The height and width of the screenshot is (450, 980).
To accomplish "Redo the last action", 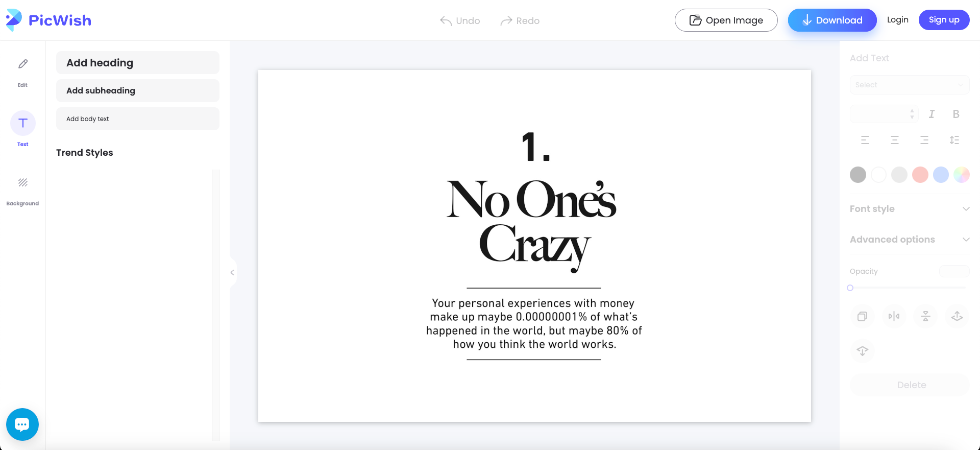I will (520, 20).
